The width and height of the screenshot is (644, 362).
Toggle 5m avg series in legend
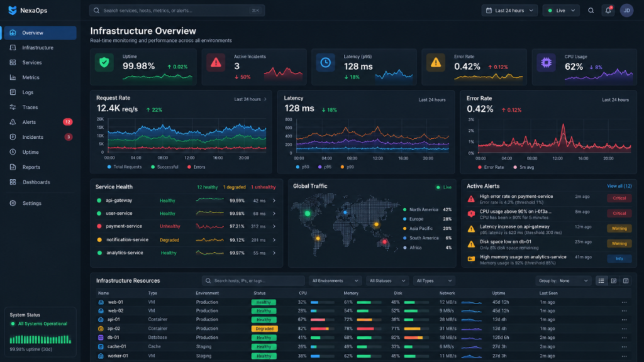coord(524,167)
